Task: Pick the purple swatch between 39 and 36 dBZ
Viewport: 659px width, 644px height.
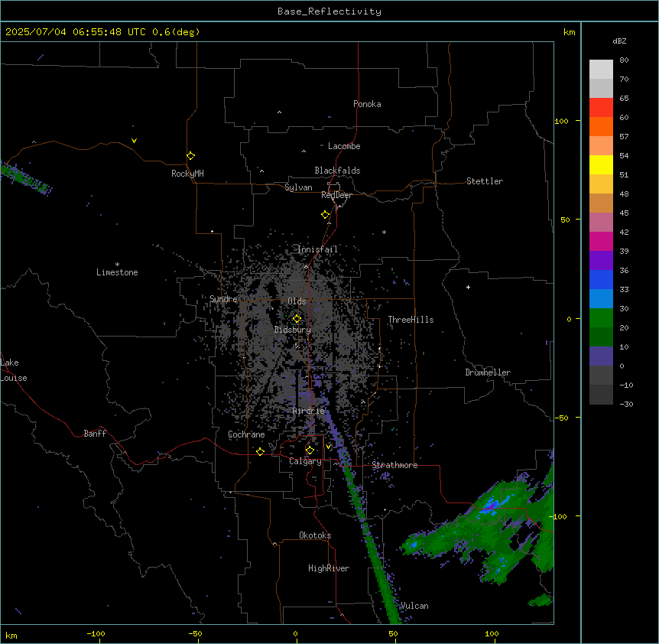Action: pyautogui.click(x=601, y=261)
